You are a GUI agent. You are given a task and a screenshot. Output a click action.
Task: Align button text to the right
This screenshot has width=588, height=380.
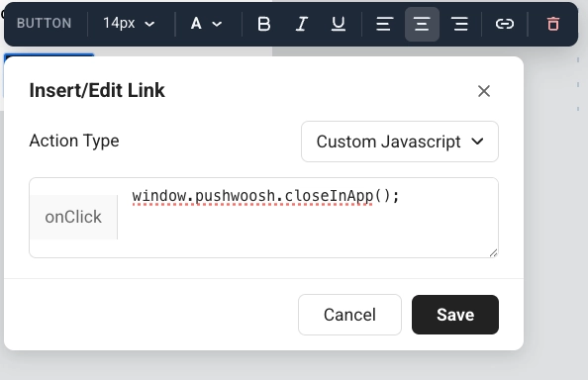pyautogui.click(x=459, y=24)
